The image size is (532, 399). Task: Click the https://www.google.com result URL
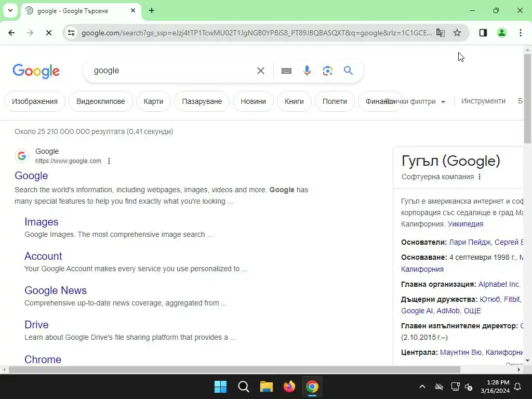(x=68, y=161)
